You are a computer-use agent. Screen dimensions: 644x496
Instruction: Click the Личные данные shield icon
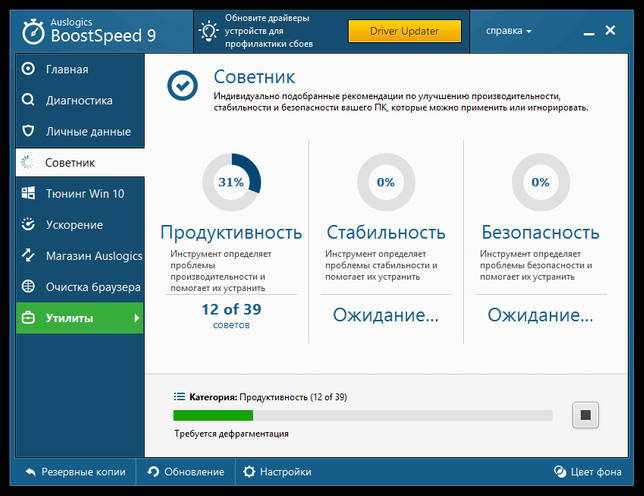pyautogui.click(x=28, y=131)
